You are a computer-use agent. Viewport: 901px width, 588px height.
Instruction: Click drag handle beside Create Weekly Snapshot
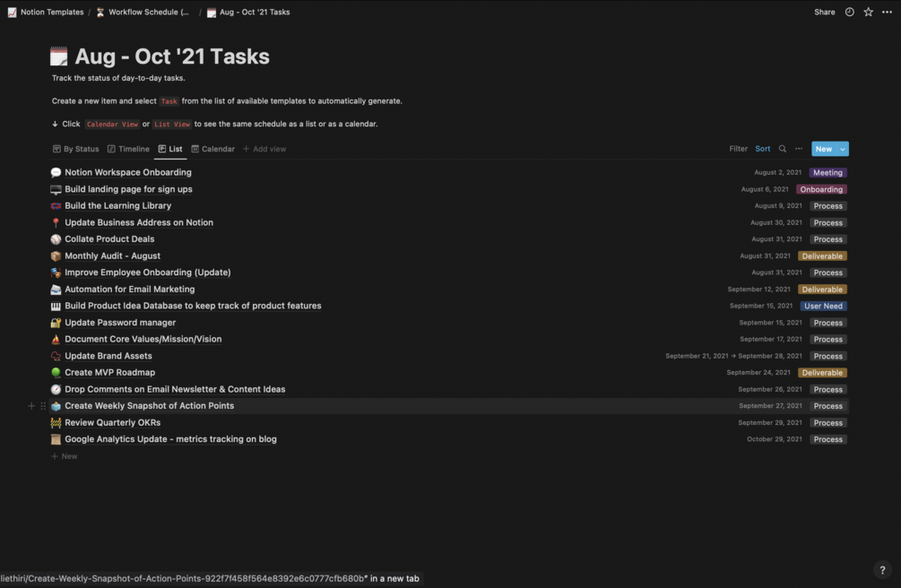click(43, 406)
